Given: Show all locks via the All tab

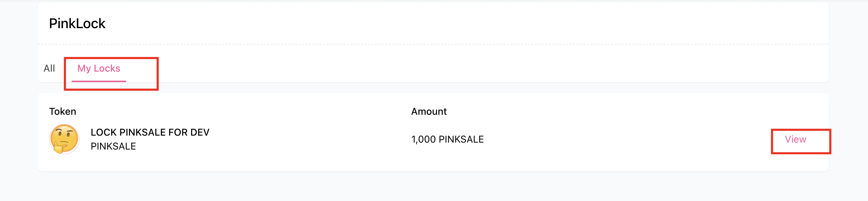Looking at the screenshot, I should point(49,69).
